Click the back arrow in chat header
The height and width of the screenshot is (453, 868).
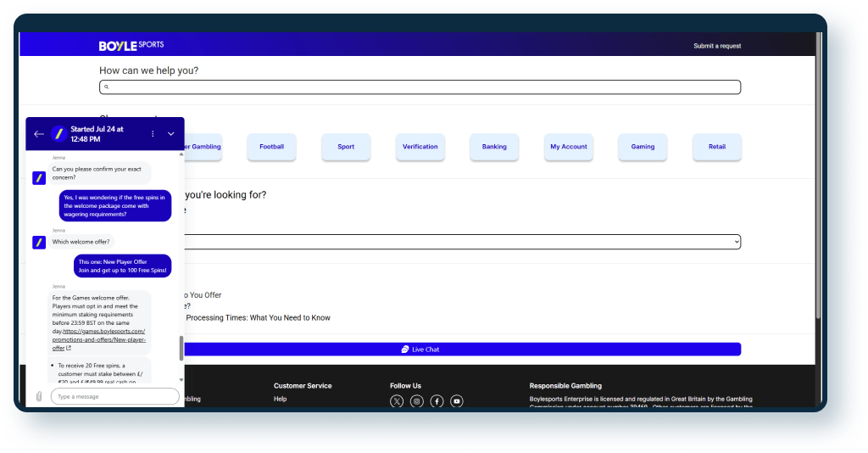click(39, 134)
